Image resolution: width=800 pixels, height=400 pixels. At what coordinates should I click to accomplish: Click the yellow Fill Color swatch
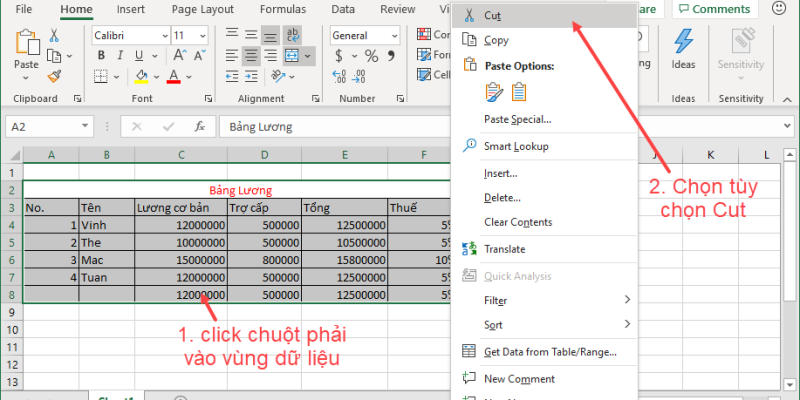(142, 77)
